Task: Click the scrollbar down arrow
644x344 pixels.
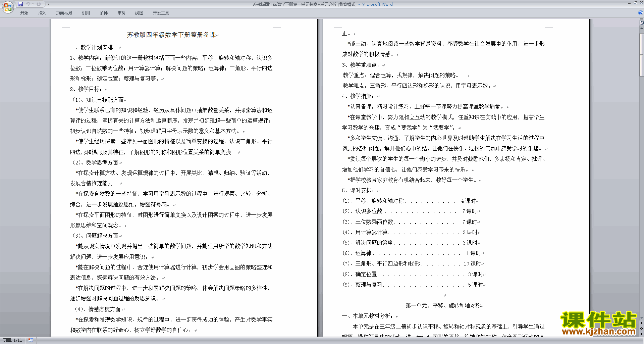Action: [x=642, y=318]
